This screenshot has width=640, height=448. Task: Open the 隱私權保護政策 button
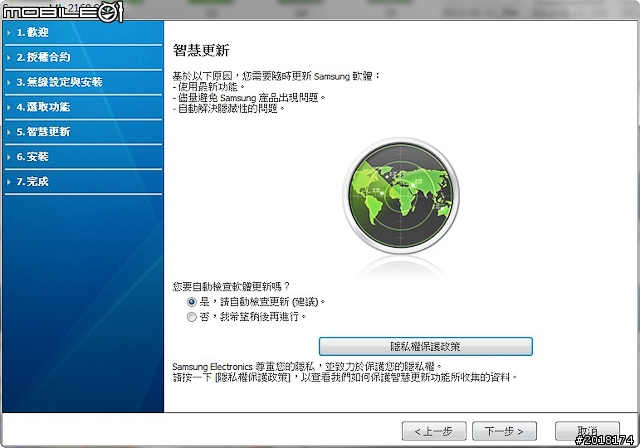pyautogui.click(x=426, y=346)
